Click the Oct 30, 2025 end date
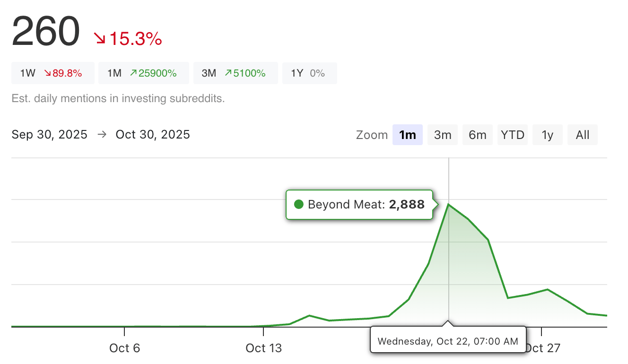This screenshot has width=628, height=364. click(x=153, y=135)
